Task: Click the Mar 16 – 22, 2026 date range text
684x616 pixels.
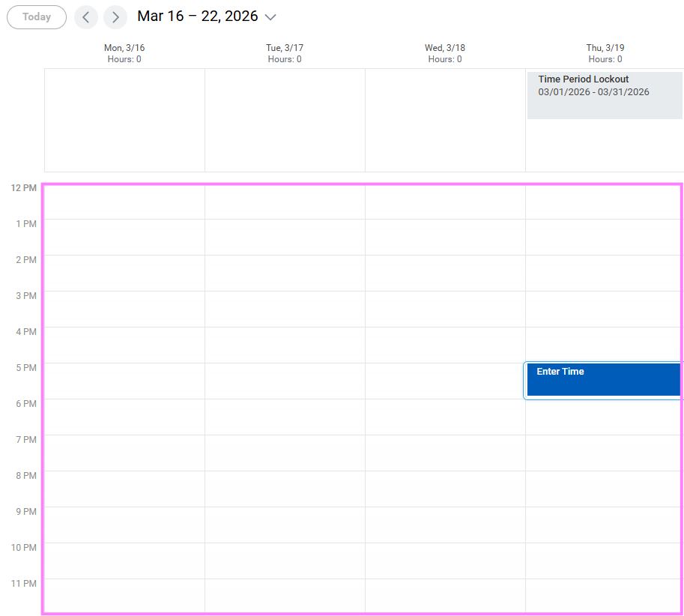Action: pos(197,16)
